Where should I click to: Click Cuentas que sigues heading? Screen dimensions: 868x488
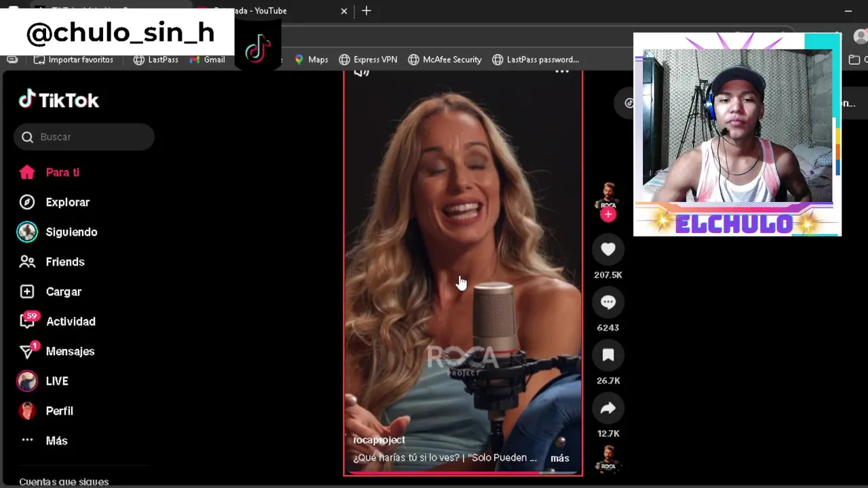[64, 482]
